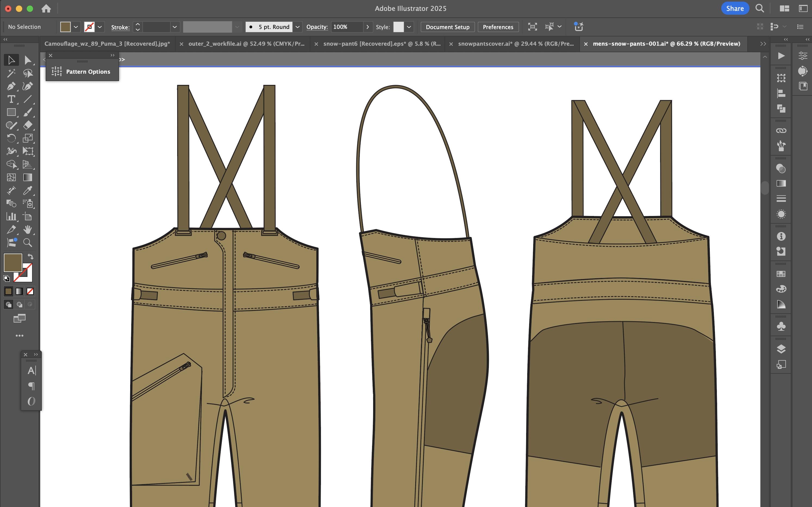Image resolution: width=812 pixels, height=507 pixels.
Task: Switch to outer_2_workfile.ai tab
Action: [x=246, y=44]
